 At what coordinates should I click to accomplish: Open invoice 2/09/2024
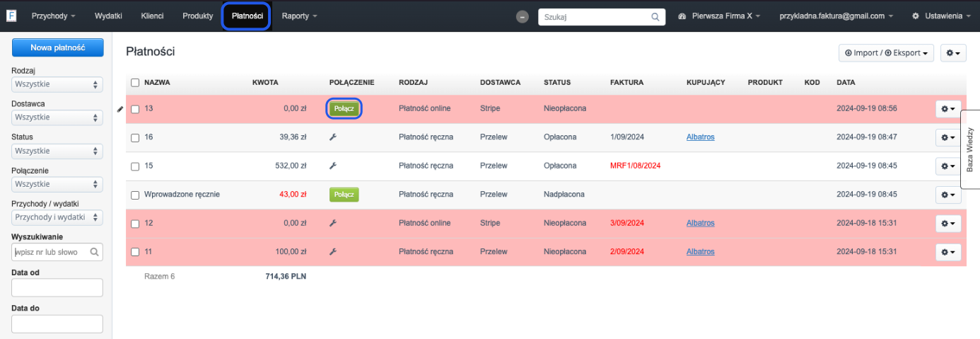[x=627, y=251]
